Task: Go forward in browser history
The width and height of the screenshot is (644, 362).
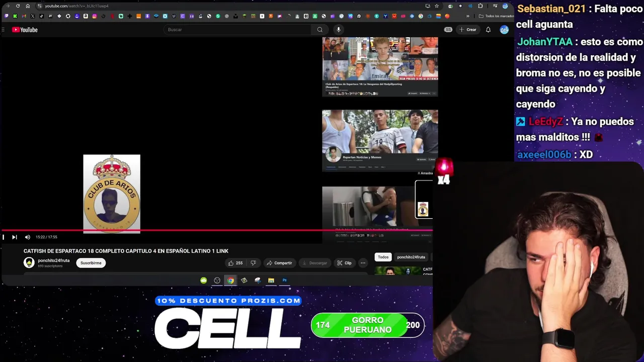Action: 8,6
